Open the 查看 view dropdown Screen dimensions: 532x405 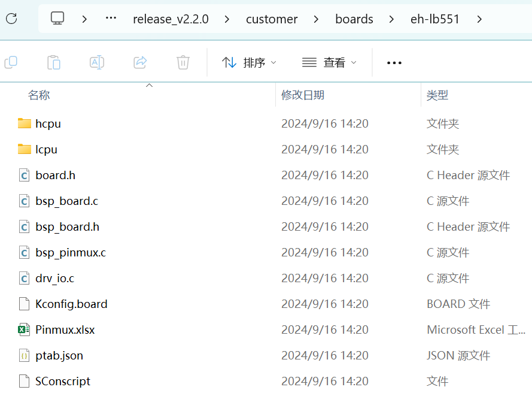329,62
